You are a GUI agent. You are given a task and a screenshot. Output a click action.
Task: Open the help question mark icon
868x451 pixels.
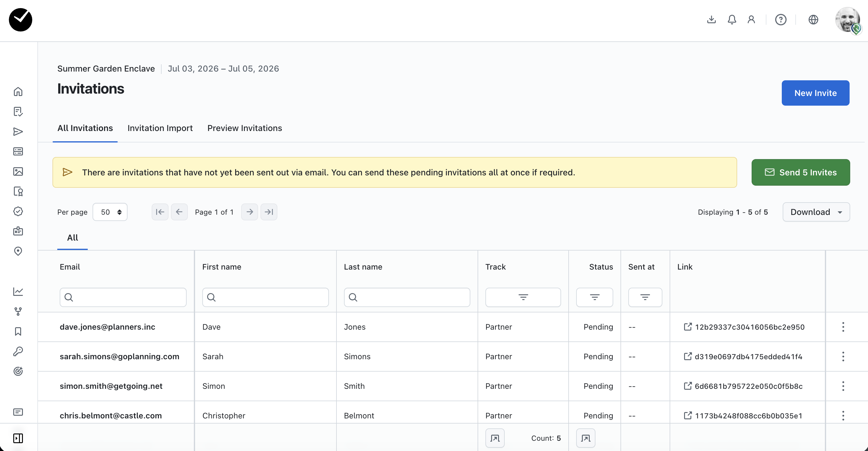coord(780,20)
